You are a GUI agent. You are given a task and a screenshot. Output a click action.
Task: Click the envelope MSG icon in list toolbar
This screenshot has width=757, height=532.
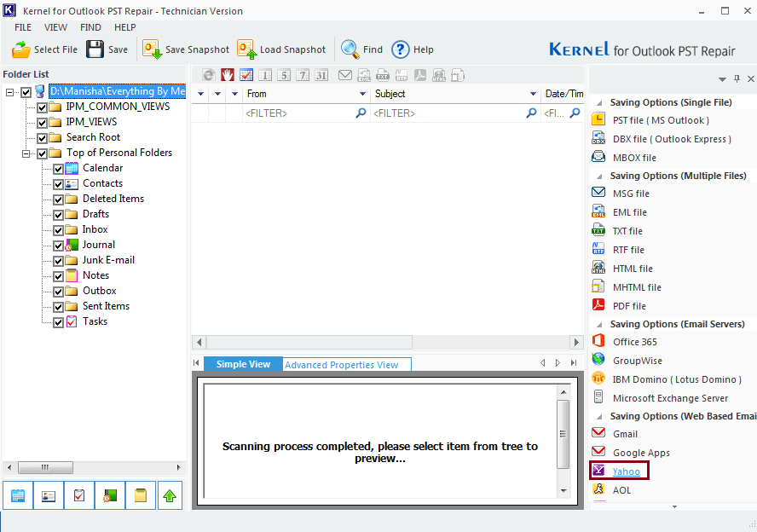[345, 75]
